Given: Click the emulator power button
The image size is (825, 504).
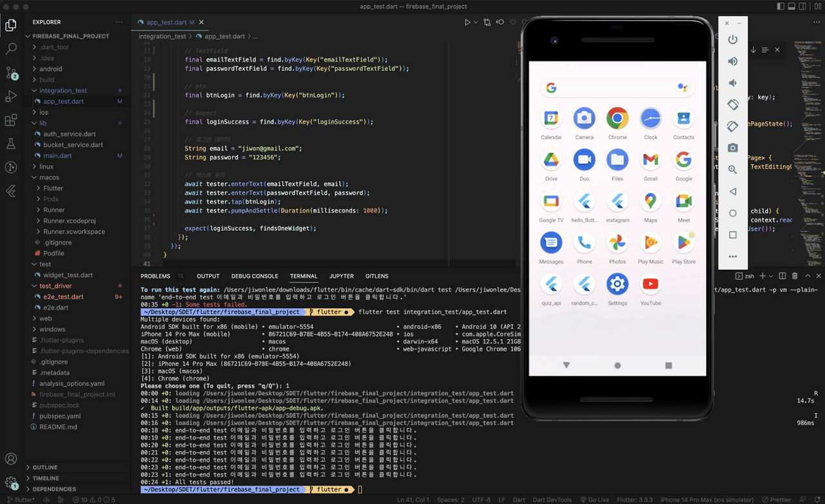Looking at the screenshot, I should 733,39.
